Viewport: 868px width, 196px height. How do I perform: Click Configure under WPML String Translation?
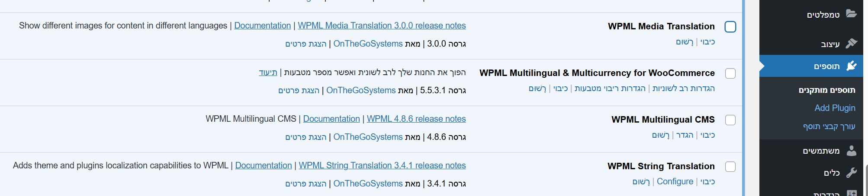pos(675,181)
